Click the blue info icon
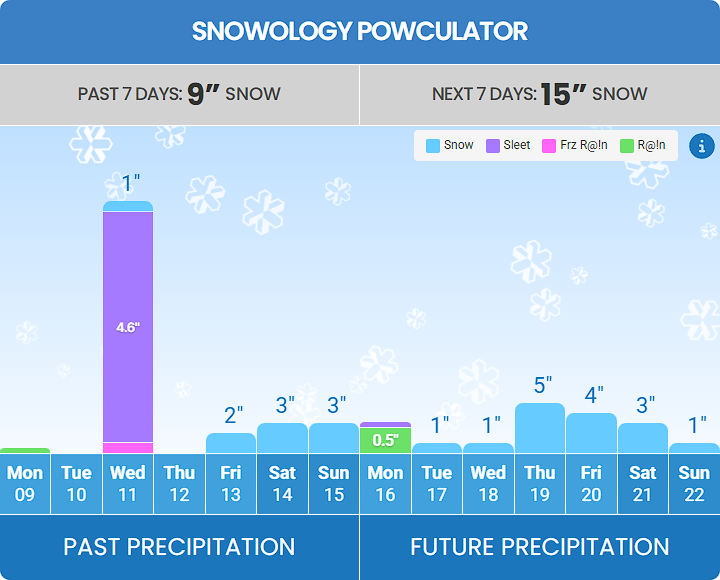This screenshot has width=720, height=580. pos(702,146)
